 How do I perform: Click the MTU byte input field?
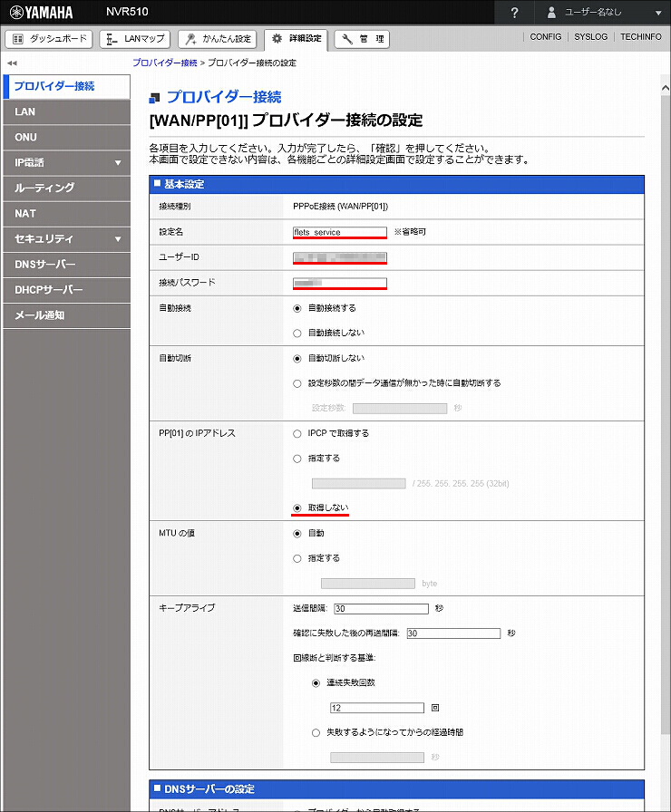click(x=368, y=584)
